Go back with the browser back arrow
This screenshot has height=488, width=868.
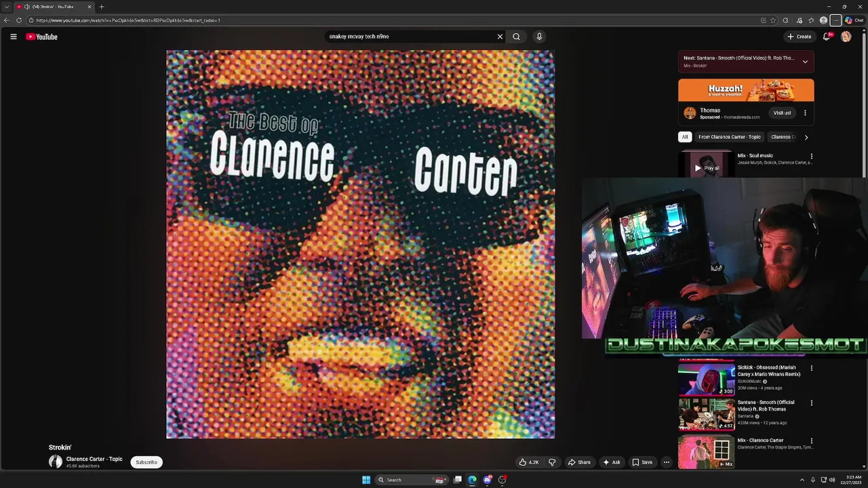(7, 20)
